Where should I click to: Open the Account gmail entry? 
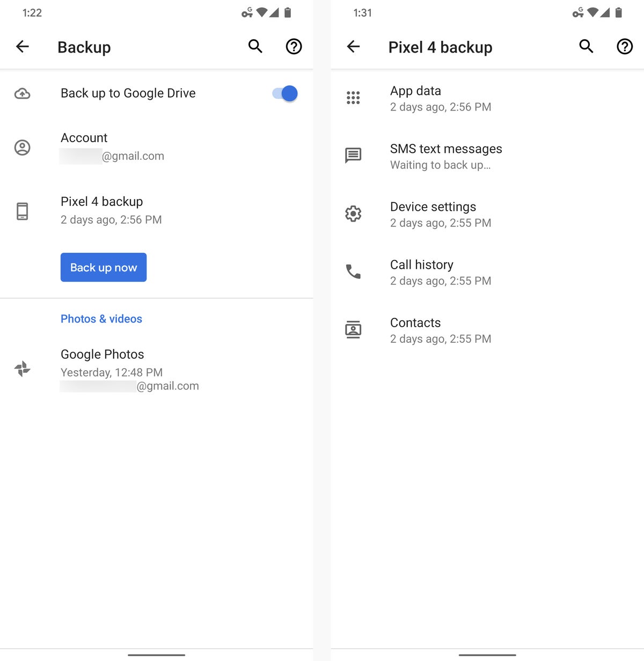[112, 146]
